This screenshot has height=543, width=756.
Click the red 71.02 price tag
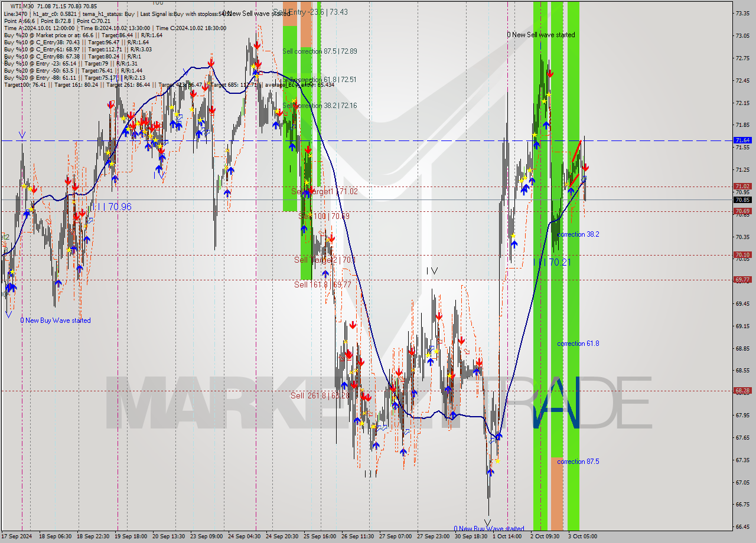(742, 187)
